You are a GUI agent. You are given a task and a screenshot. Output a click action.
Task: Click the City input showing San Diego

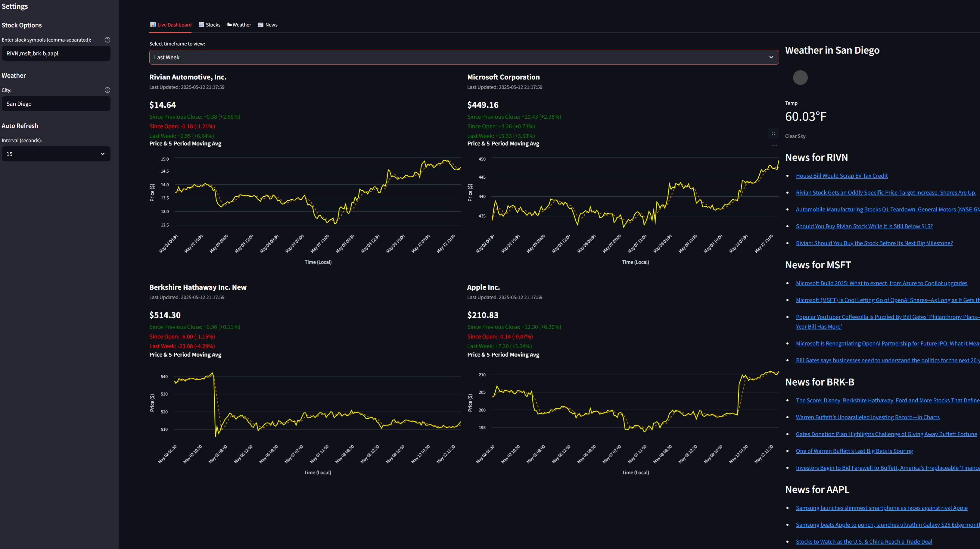(56, 104)
